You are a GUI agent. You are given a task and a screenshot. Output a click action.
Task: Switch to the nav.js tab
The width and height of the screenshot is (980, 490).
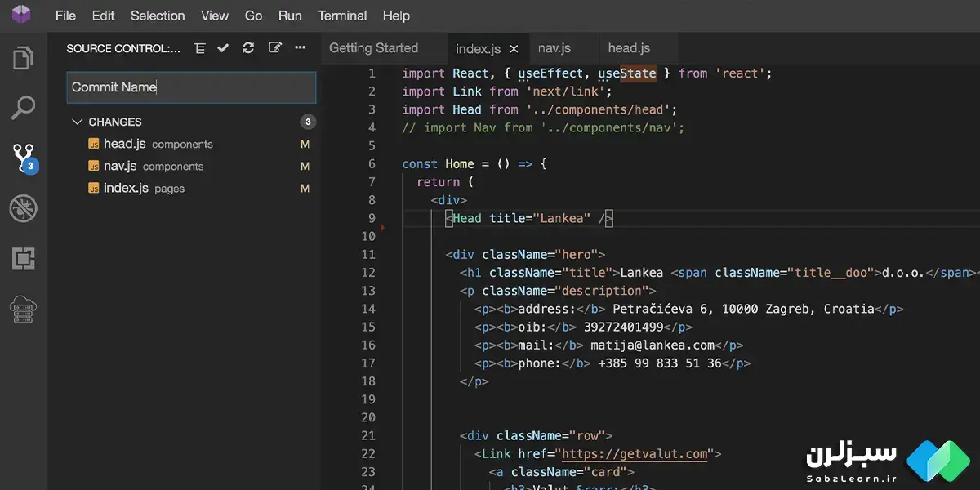coord(555,48)
